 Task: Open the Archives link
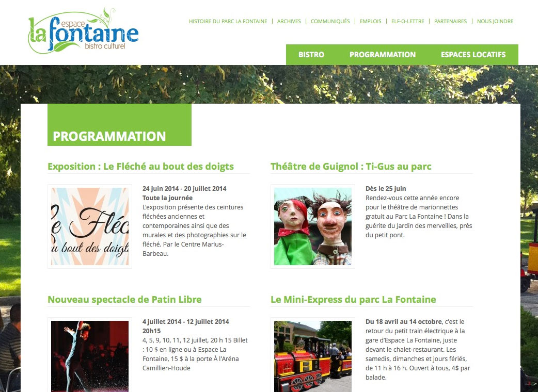tap(289, 21)
